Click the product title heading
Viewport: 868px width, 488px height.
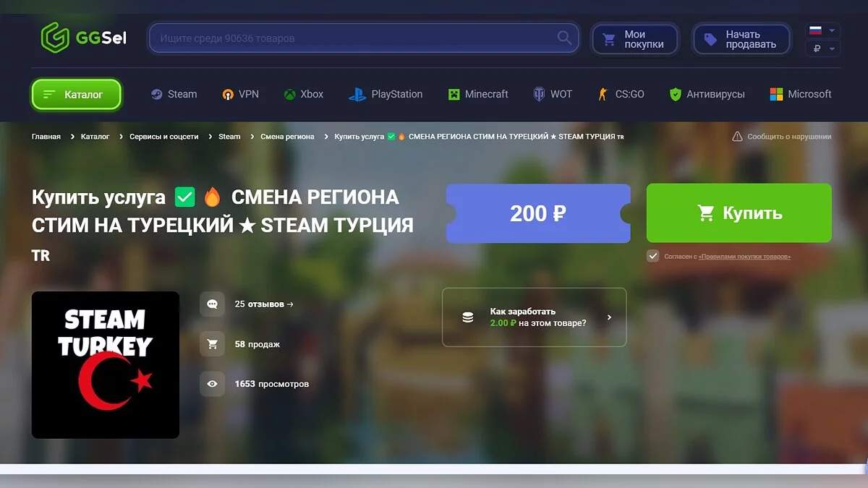point(223,225)
